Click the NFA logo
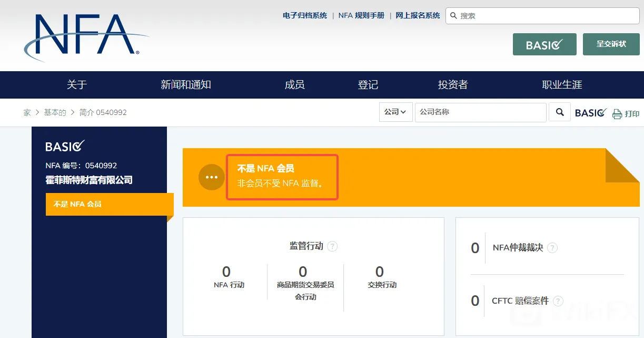The image size is (644, 338). [x=86, y=37]
